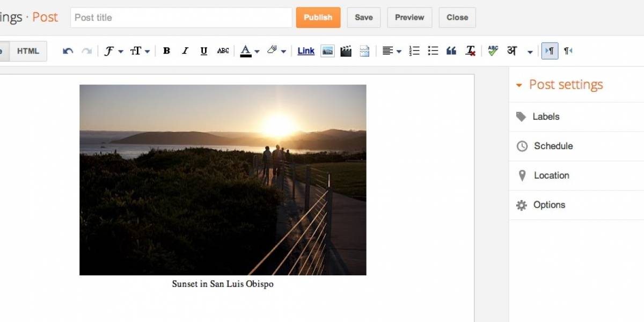644x322 pixels.
Task: Select the sunset photo in the post
Action: (223, 180)
